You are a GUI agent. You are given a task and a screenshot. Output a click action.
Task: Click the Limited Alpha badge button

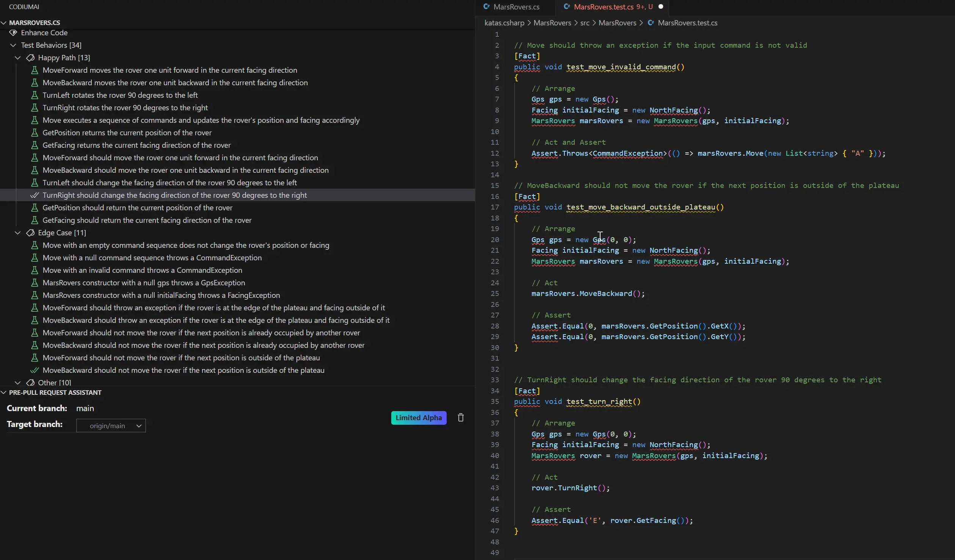(x=419, y=418)
